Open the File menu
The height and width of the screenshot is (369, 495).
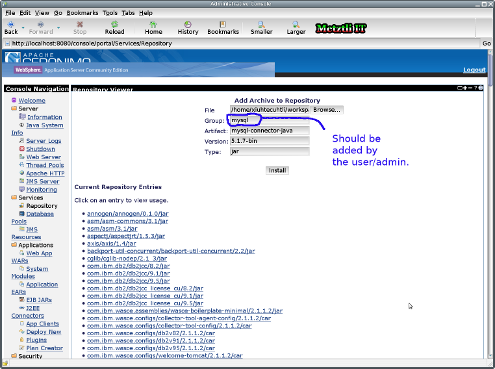(10, 13)
